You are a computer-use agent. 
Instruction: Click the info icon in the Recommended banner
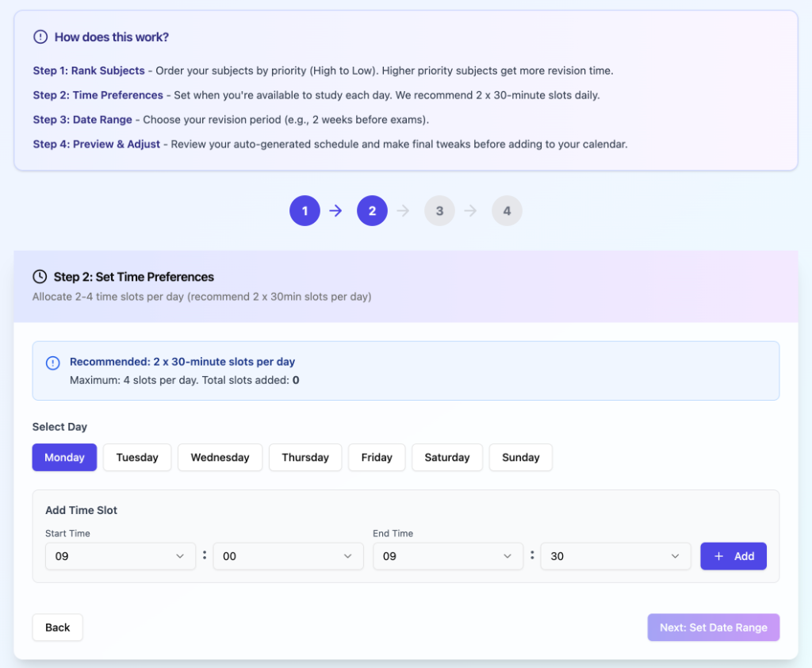[x=53, y=363]
